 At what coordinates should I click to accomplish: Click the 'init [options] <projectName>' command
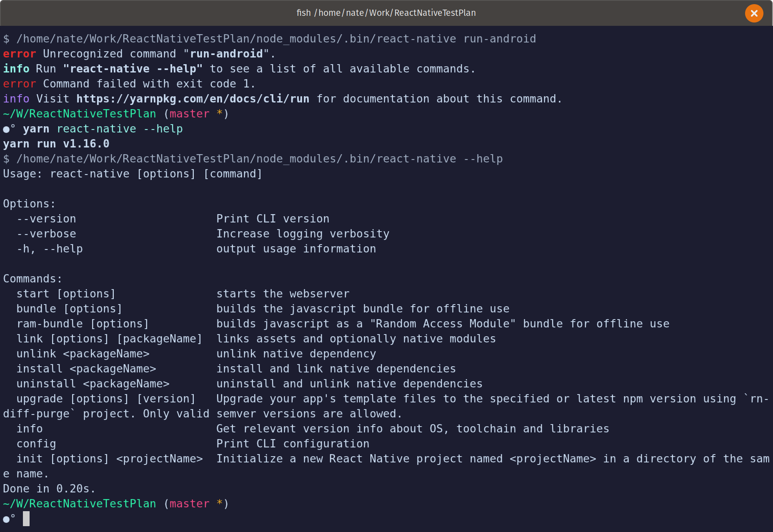tap(110, 459)
